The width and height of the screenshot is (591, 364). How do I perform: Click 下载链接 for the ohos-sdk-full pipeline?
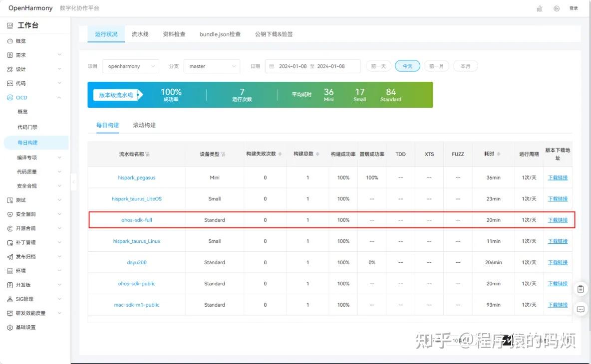tap(557, 219)
